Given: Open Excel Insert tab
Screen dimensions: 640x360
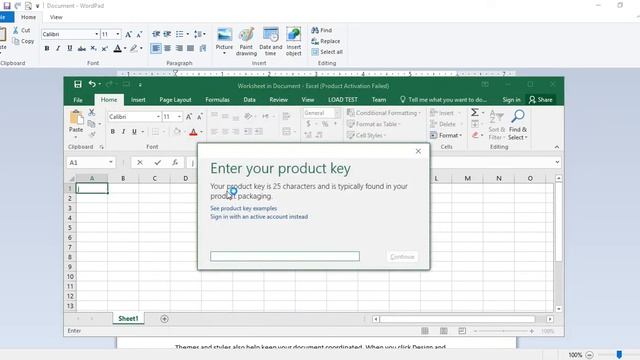Looking at the screenshot, I should (138, 100).
